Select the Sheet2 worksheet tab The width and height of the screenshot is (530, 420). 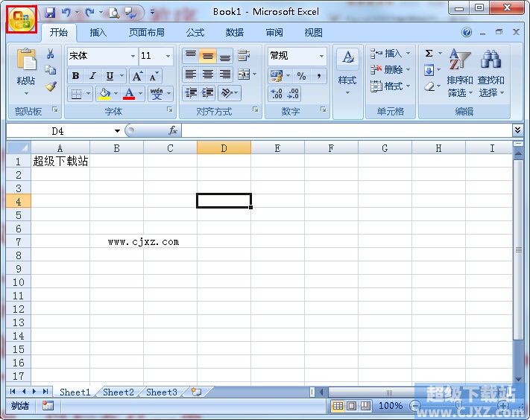click(119, 392)
